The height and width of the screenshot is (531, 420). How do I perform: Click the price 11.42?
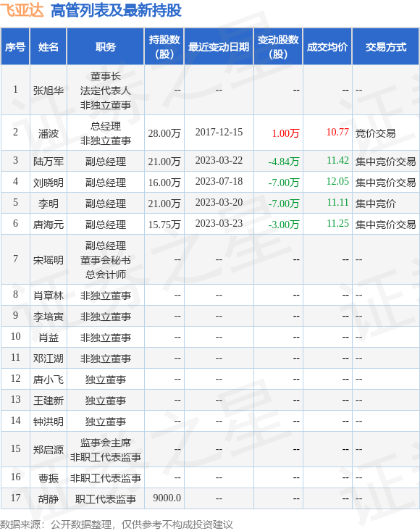337,161
